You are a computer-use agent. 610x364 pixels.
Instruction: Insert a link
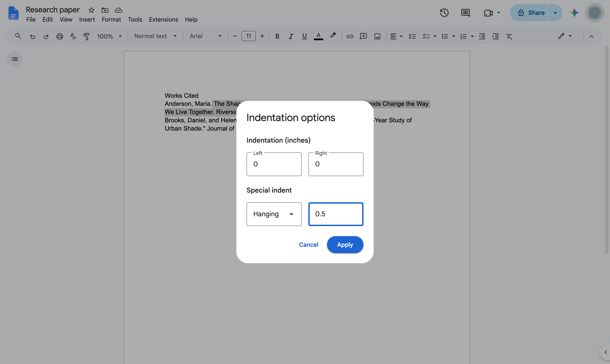click(349, 36)
